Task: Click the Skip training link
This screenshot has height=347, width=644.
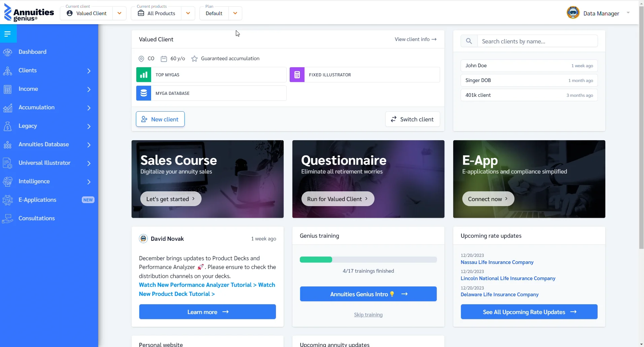Action: pyautogui.click(x=368, y=315)
